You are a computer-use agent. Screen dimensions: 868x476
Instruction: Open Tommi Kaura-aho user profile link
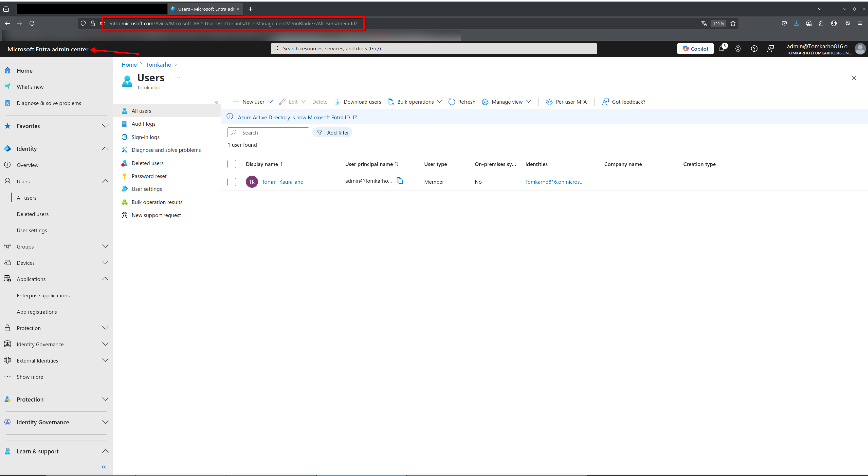point(282,182)
